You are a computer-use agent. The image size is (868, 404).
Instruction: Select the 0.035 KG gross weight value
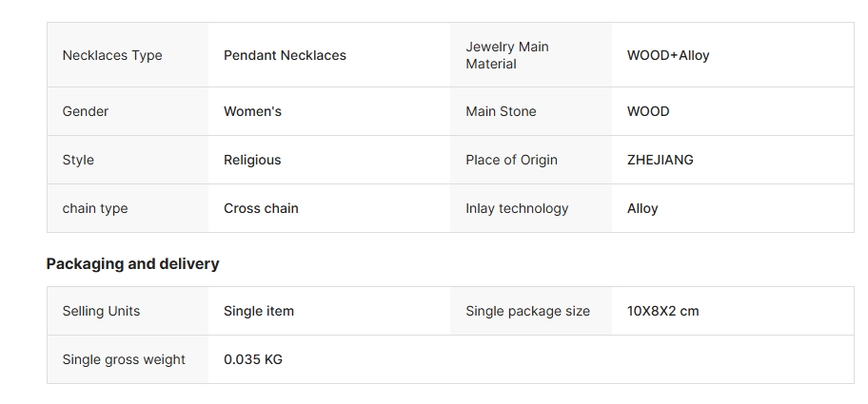point(253,359)
